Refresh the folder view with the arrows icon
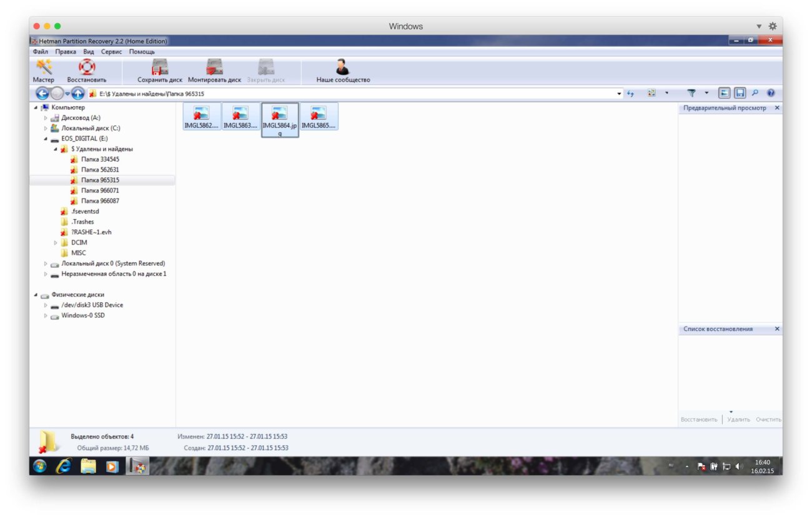 pos(631,93)
